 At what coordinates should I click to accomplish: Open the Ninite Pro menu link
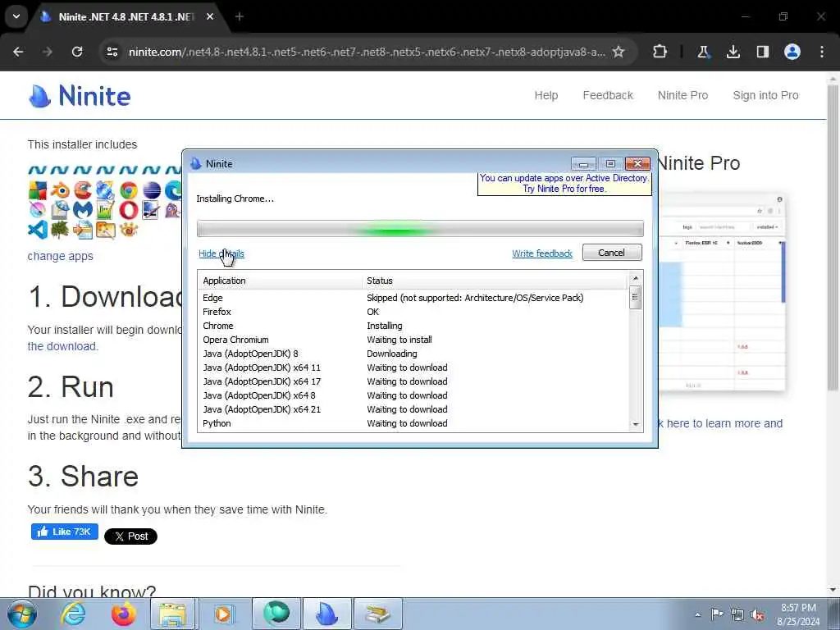[x=682, y=95]
